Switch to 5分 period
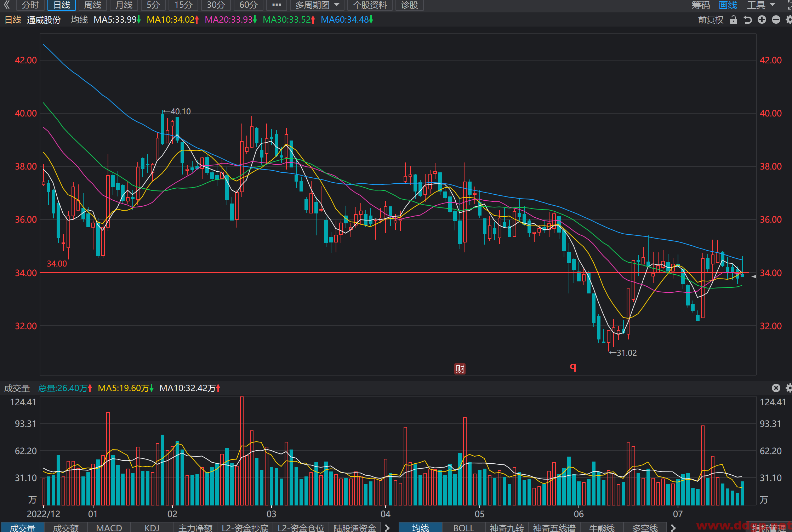The width and height of the screenshot is (792, 532). 153,5
